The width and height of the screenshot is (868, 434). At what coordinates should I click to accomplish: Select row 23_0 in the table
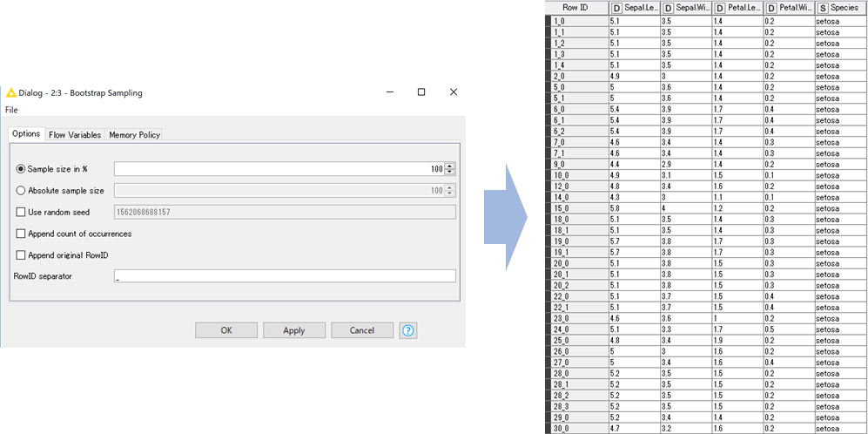coord(706,318)
